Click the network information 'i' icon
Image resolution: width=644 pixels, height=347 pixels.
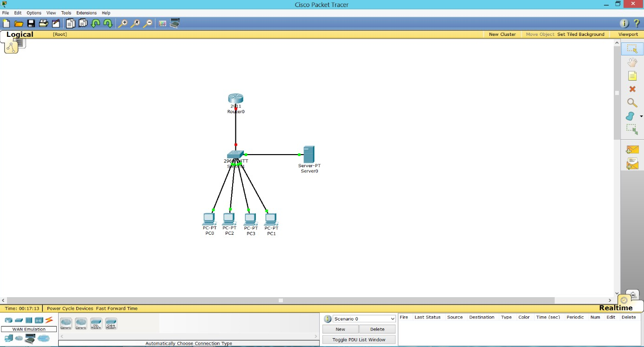pyautogui.click(x=624, y=23)
